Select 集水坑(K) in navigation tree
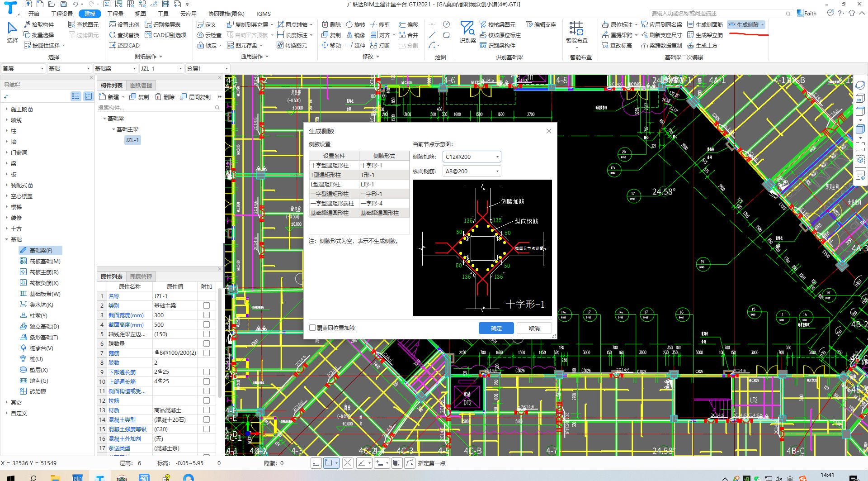Viewport: 868px width, 481px height. pyautogui.click(x=37, y=305)
